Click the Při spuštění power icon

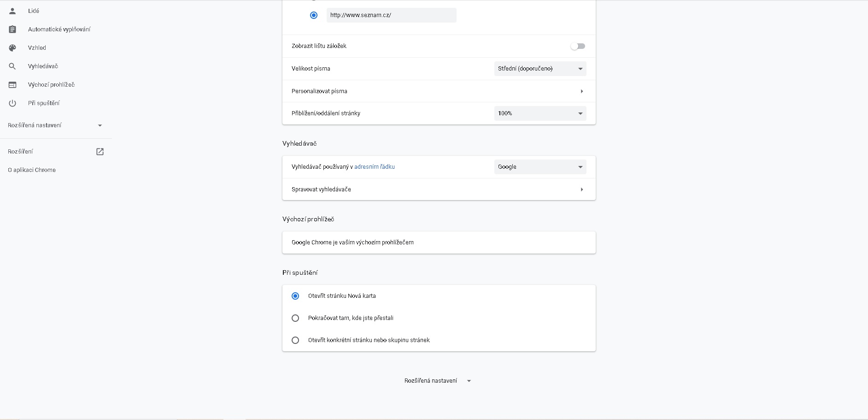(x=12, y=103)
